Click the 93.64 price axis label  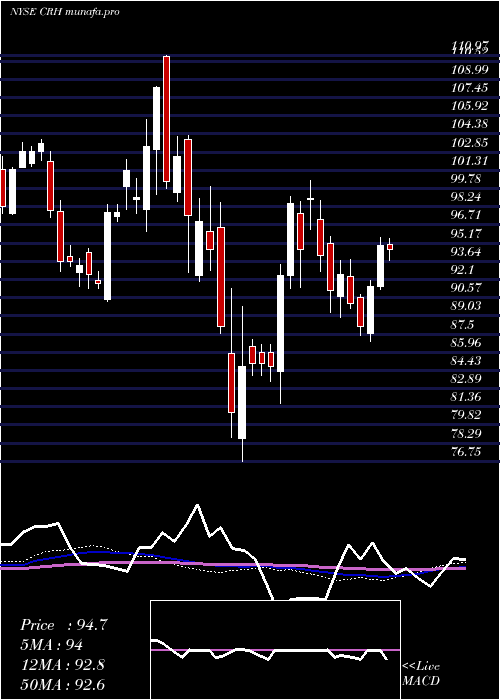(x=466, y=252)
